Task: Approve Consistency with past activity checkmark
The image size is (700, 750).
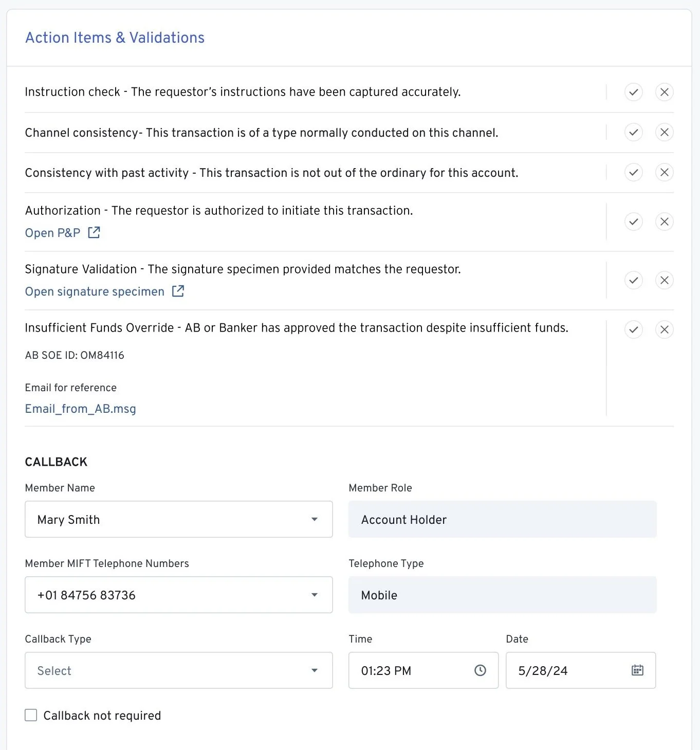Action: pos(633,172)
